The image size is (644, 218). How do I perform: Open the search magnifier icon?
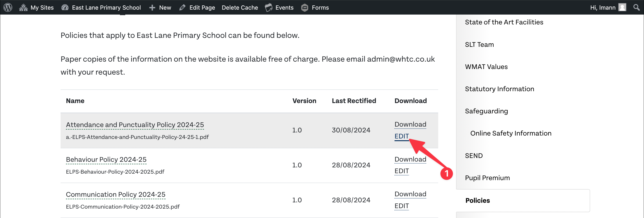[x=636, y=8]
